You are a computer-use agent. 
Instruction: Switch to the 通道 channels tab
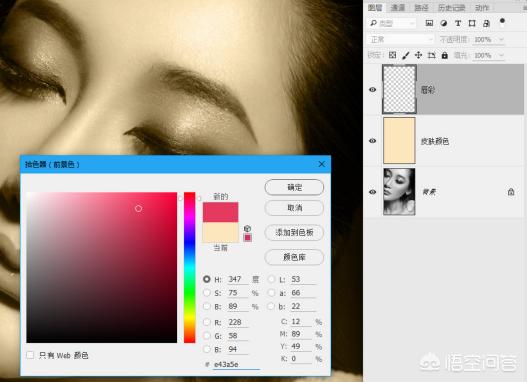398,7
